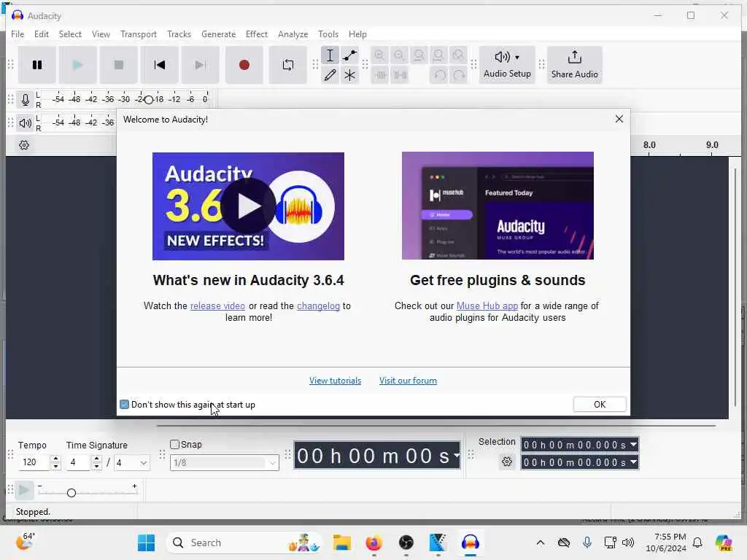The height and width of the screenshot is (560, 747).
Task: Click the Zoom In magnifier
Action: pyautogui.click(x=379, y=55)
